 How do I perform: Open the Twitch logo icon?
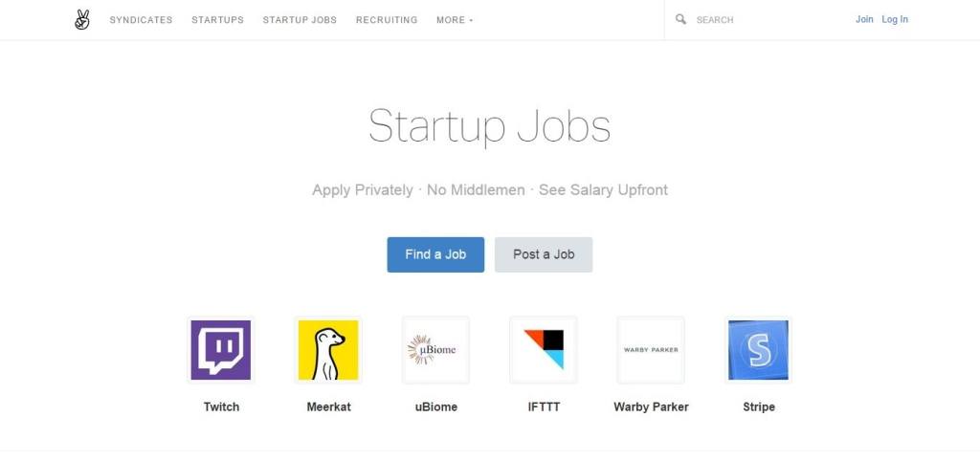(x=221, y=350)
